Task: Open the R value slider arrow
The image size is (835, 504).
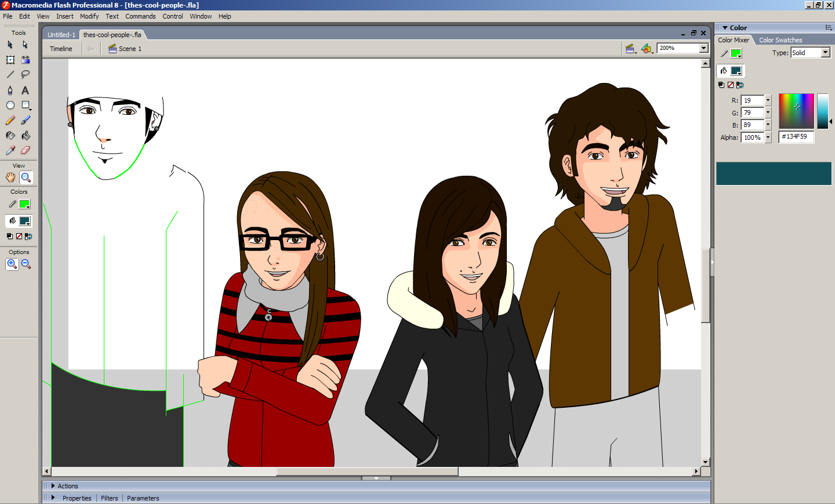Action: click(x=768, y=100)
